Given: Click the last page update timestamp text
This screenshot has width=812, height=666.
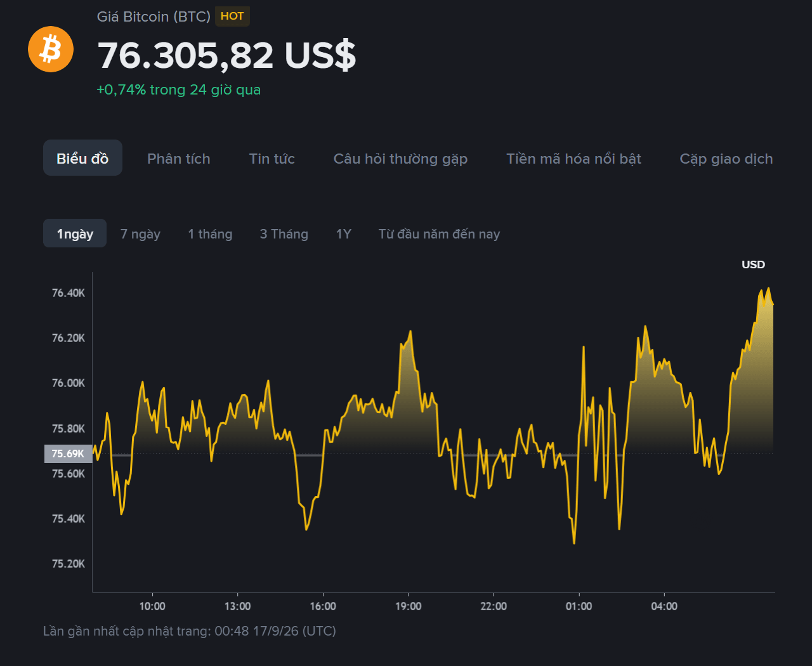Looking at the screenshot, I should pyautogui.click(x=190, y=631).
